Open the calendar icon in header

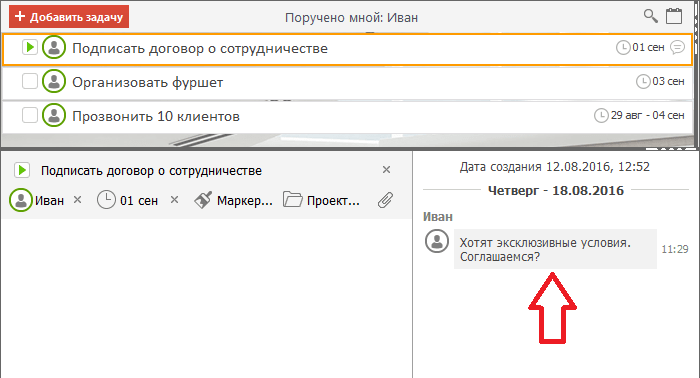[674, 16]
